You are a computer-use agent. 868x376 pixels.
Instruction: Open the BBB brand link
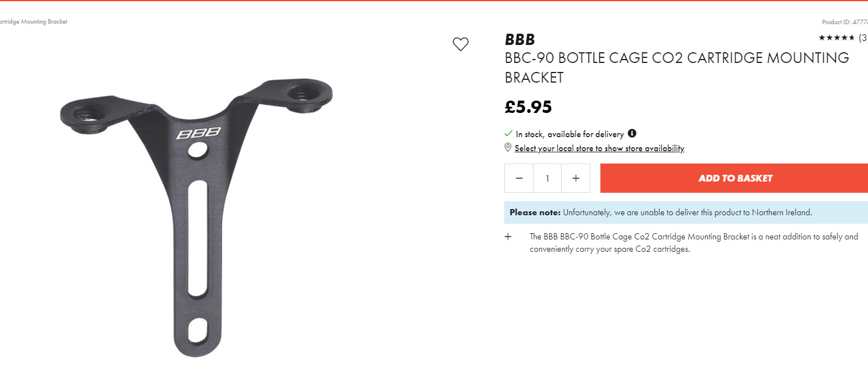point(520,40)
